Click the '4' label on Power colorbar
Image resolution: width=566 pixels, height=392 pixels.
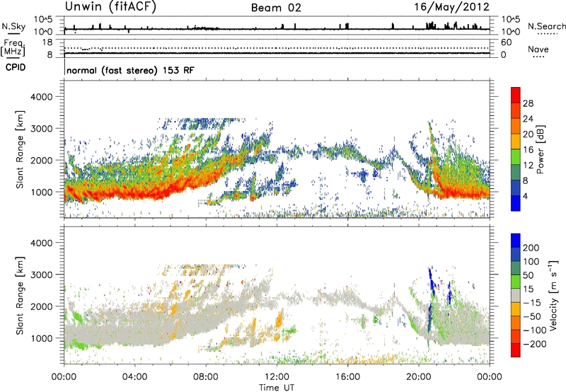point(525,197)
